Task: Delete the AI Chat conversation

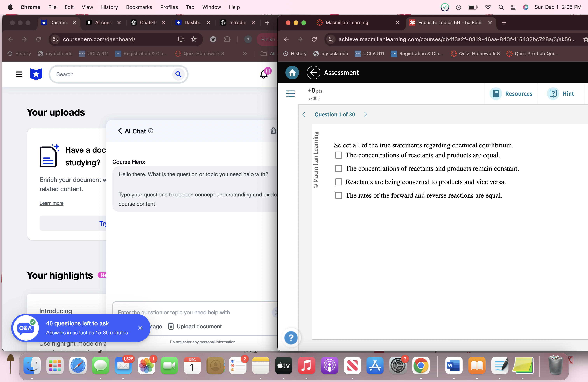Action: pyautogui.click(x=273, y=131)
